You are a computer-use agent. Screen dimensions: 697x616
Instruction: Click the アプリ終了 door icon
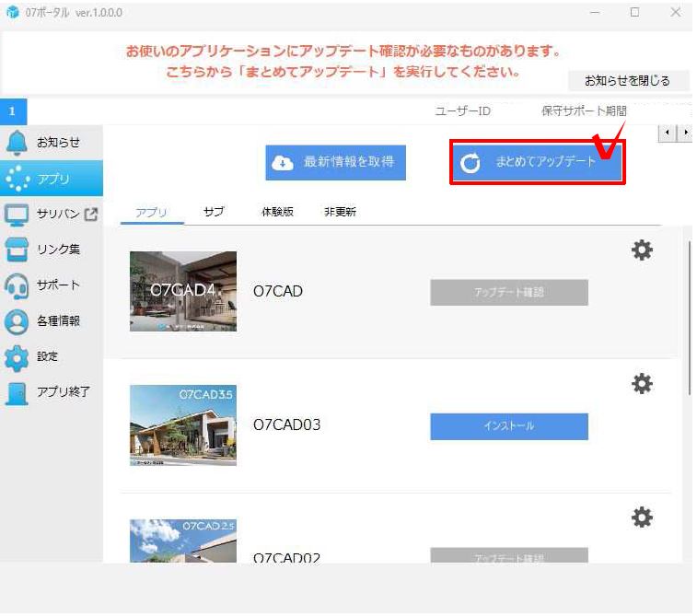click(17, 394)
